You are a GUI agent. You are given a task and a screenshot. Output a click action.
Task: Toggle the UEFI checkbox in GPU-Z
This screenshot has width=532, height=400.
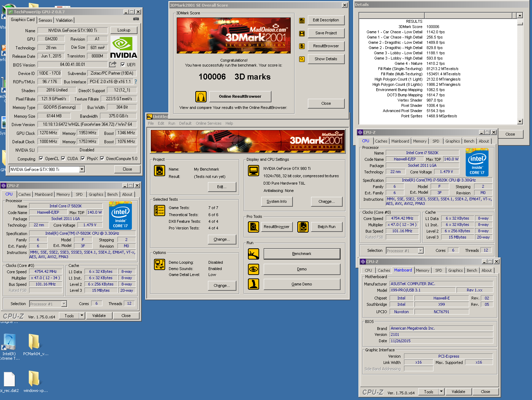click(123, 64)
